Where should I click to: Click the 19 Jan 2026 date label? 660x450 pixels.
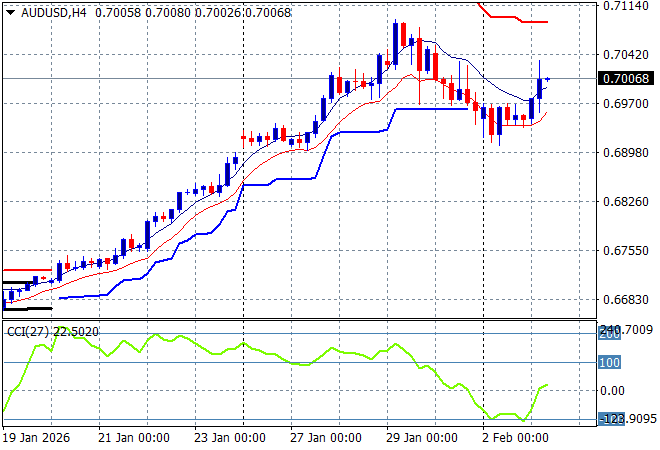coord(36,438)
